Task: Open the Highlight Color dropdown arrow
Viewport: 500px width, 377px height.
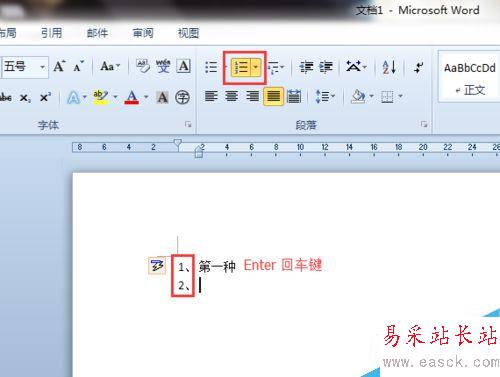Action: (115, 97)
